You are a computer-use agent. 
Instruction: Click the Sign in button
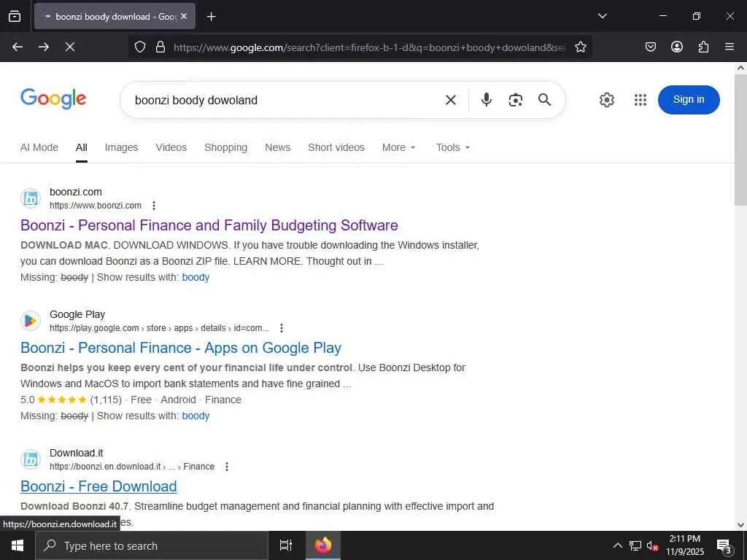pyautogui.click(x=689, y=99)
